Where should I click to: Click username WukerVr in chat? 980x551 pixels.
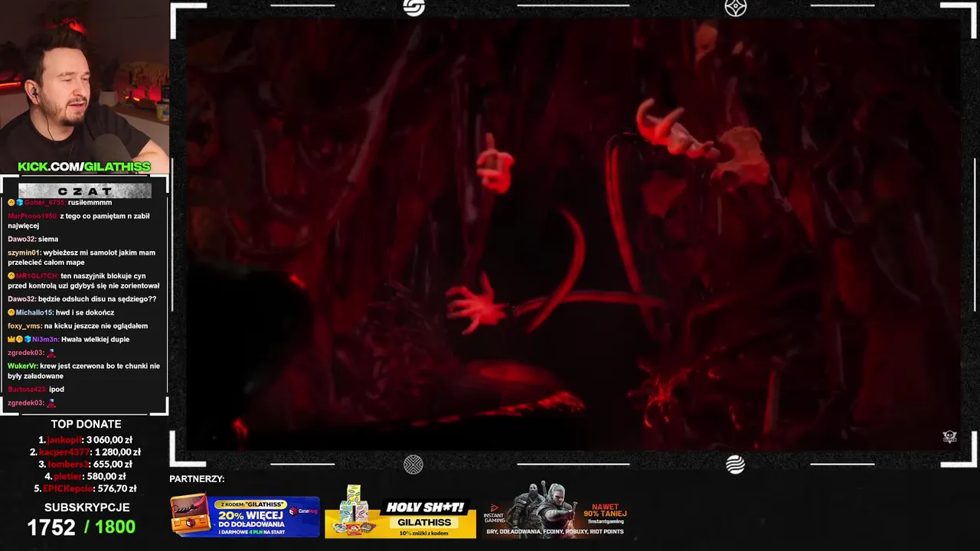(22, 366)
